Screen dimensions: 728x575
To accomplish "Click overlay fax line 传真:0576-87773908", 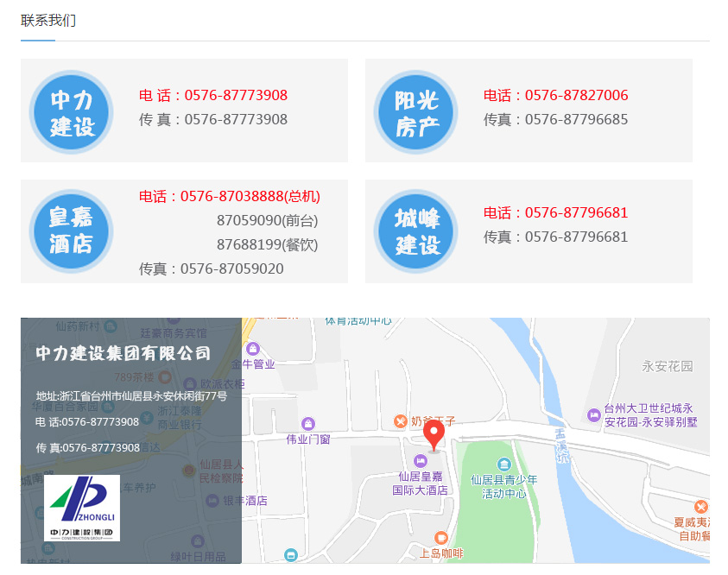I will pyautogui.click(x=88, y=448).
